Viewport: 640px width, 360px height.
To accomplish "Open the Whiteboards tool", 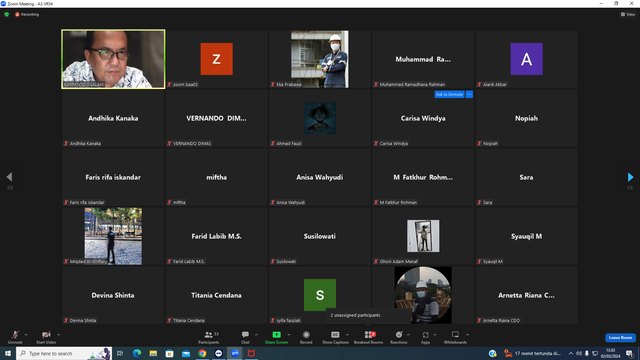I will click(455, 337).
